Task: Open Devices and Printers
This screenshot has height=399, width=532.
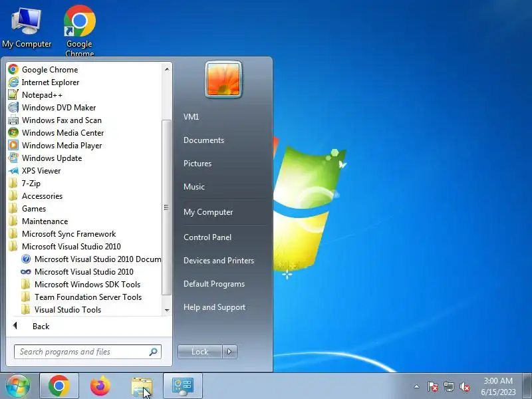Action: coord(219,261)
